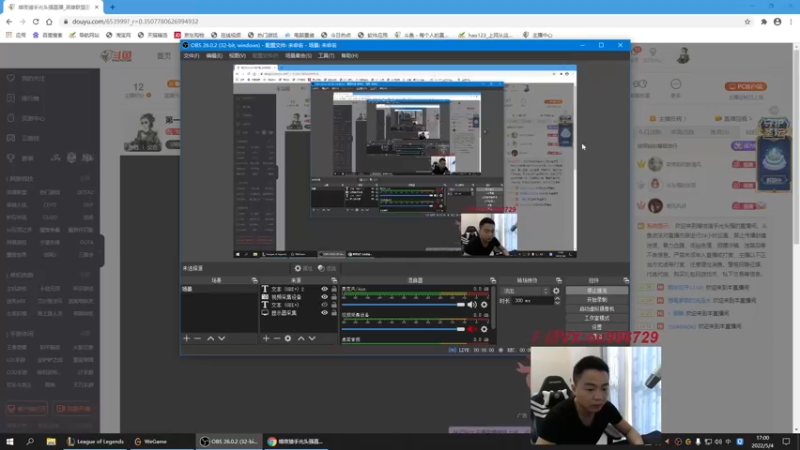This screenshot has width=800, height=450.
Task: Open League of Legends from the taskbar
Action: (x=95, y=441)
